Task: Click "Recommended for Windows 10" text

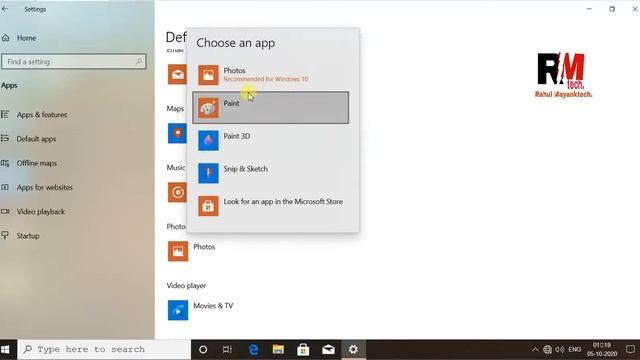Action: coord(266,79)
